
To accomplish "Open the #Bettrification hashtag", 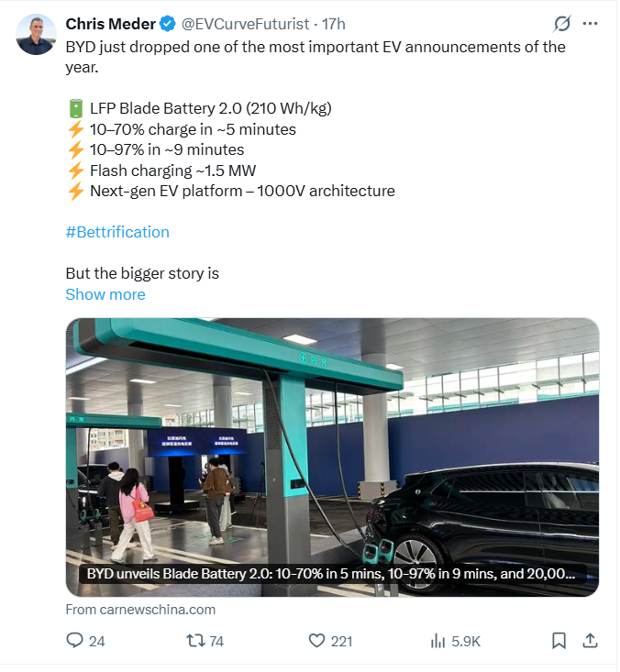I will pos(117,232).
